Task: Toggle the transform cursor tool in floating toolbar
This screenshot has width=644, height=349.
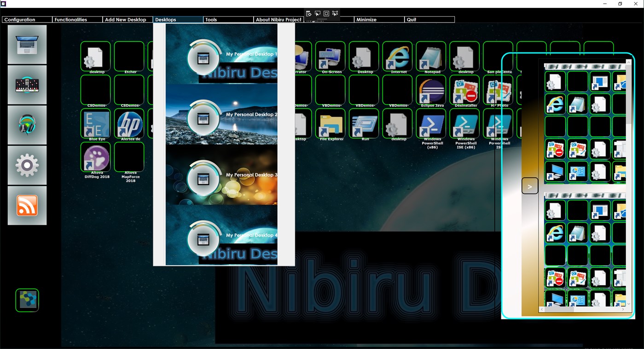Action: coord(335,13)
